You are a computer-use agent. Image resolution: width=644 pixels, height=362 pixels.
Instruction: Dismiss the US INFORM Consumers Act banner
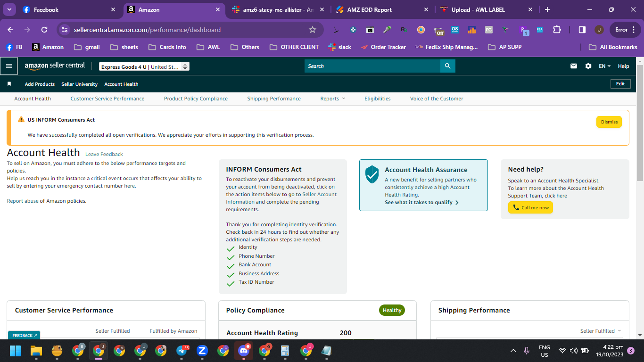(x=609, y=122)
